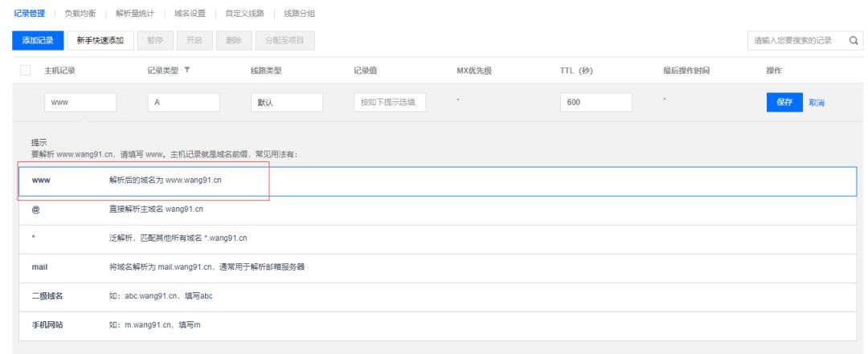The height and width of the screenshot is (354, 868).
Task: Click the search magnifier icon
Action: (x=854, y=40)
